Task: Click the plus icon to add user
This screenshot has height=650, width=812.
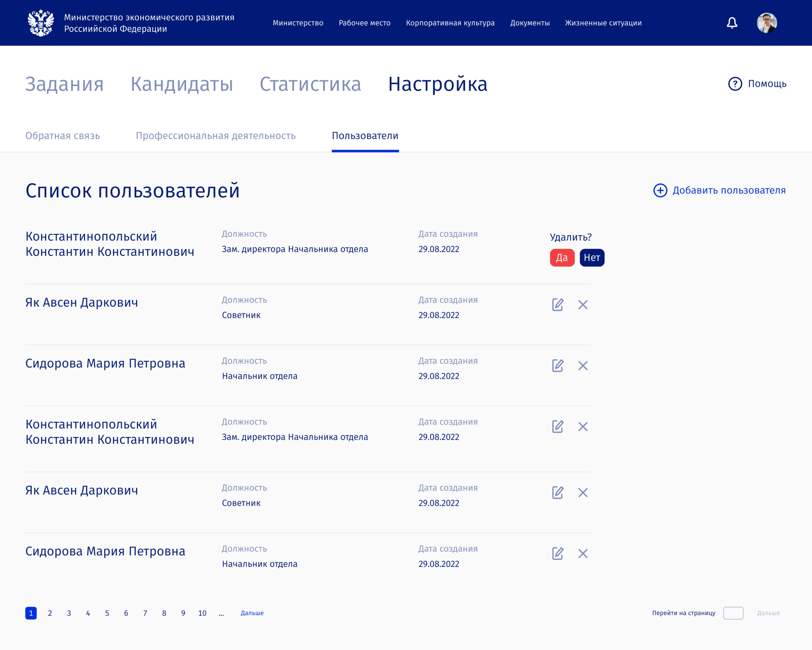Action: 660,190
